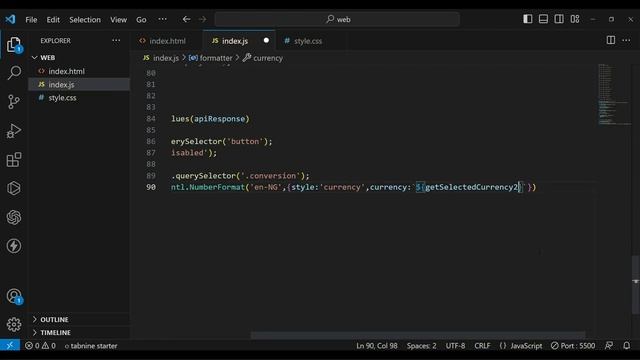Toggle the secondary side bar
This screenshot has height=360, width=640.
[559, 19]
